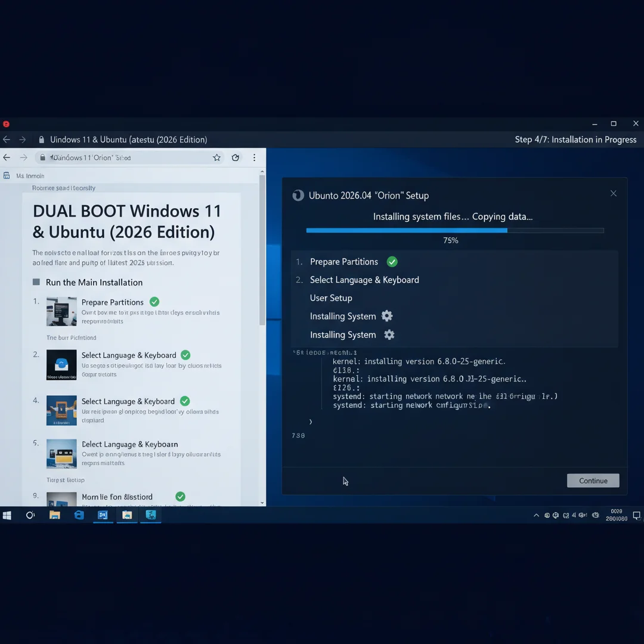The image size is (644, 644).
Task: Click the forward arrow in the inner browser toolbar
Action: click(23, 157)
